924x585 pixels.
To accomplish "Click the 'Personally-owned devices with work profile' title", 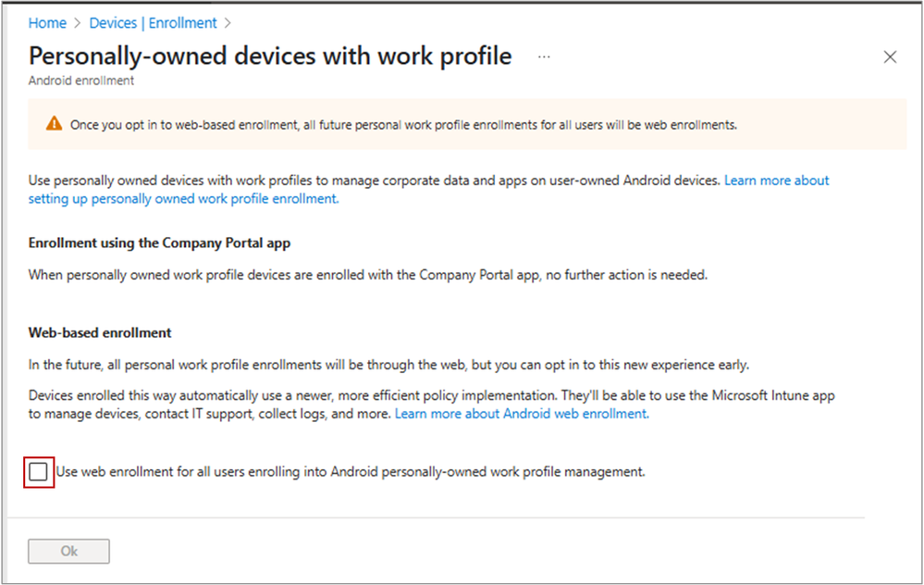I will [x=270, y=56].
